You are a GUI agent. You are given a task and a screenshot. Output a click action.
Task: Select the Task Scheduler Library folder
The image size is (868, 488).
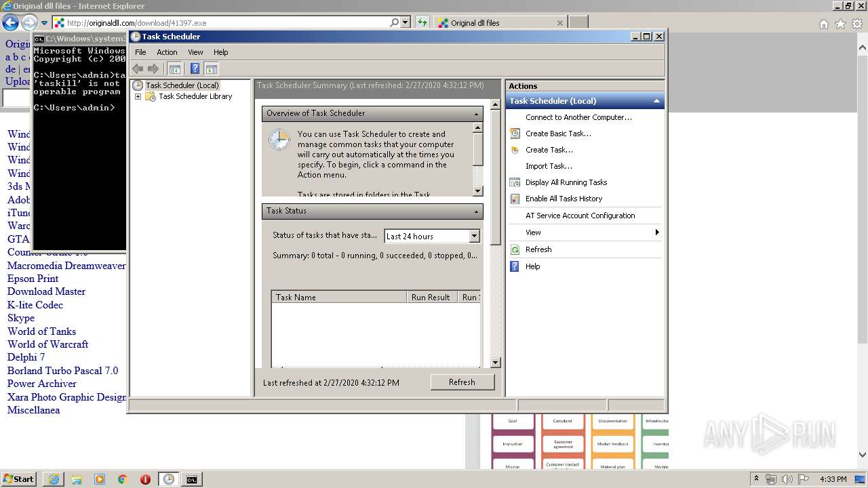(x=195, y=96)
